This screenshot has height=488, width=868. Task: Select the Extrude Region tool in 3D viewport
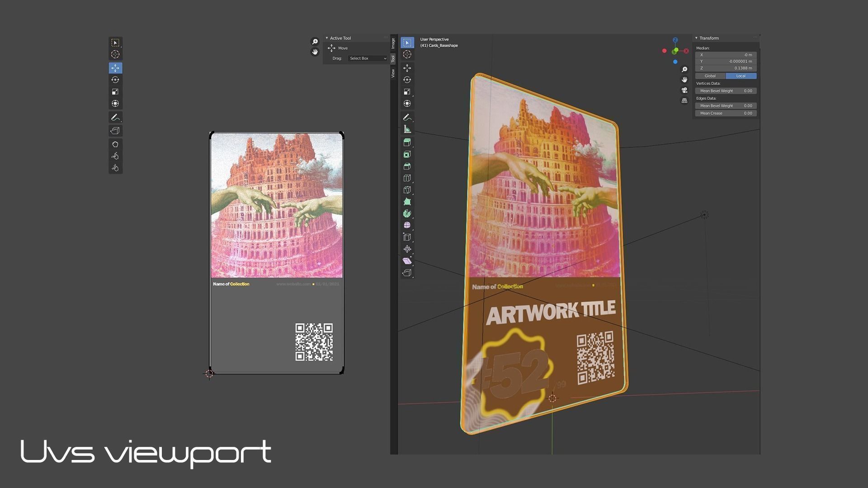[407, 142]
